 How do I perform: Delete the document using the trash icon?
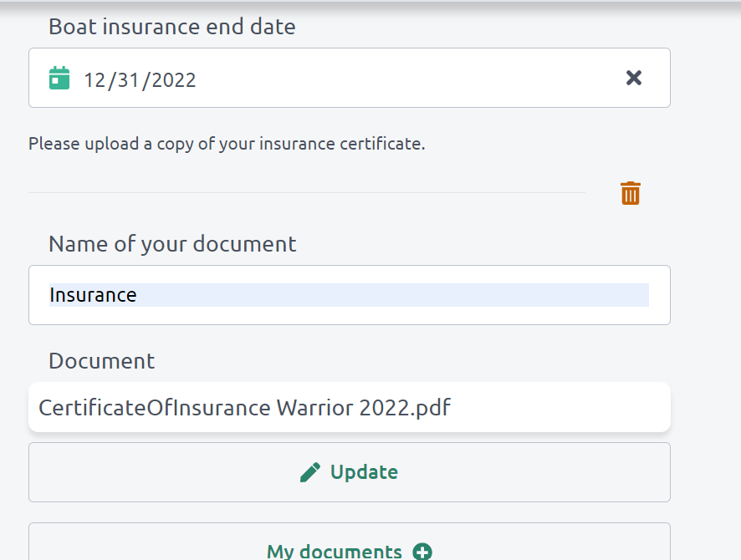[x=630, y=193]
